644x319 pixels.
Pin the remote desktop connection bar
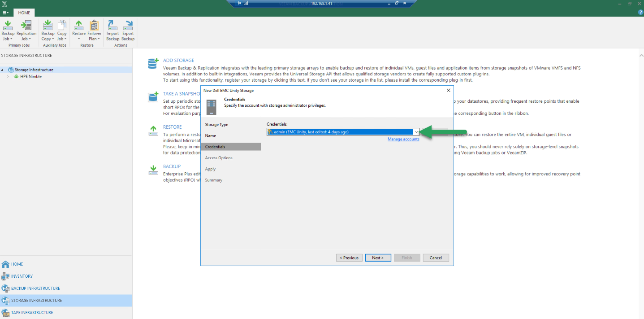pos(239,3)
